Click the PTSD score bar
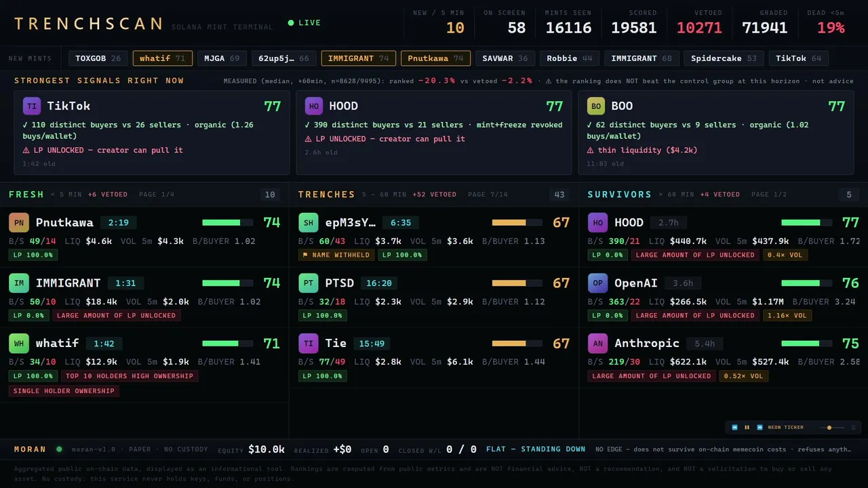The width and height of the screenshot is (868, 488). (517, 283)
